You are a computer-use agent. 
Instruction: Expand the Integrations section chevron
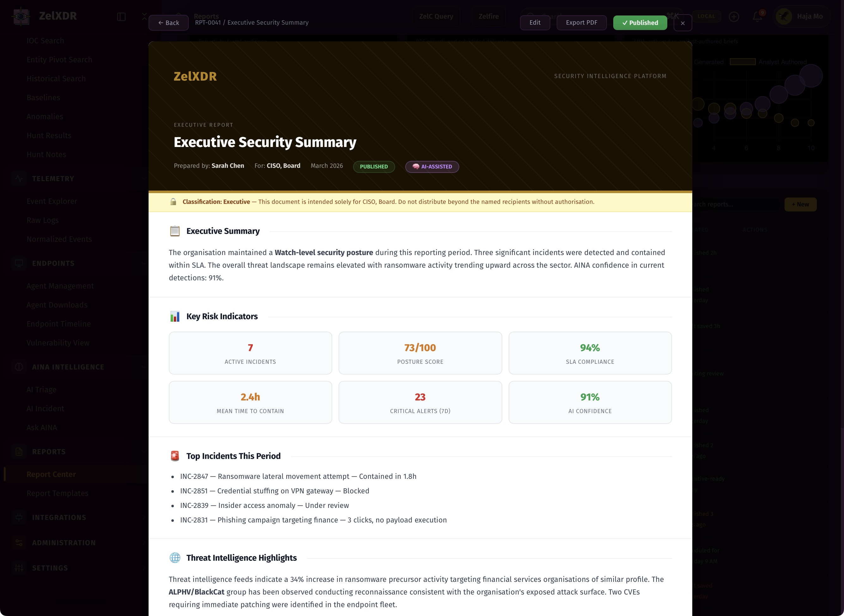coord(144,517)
